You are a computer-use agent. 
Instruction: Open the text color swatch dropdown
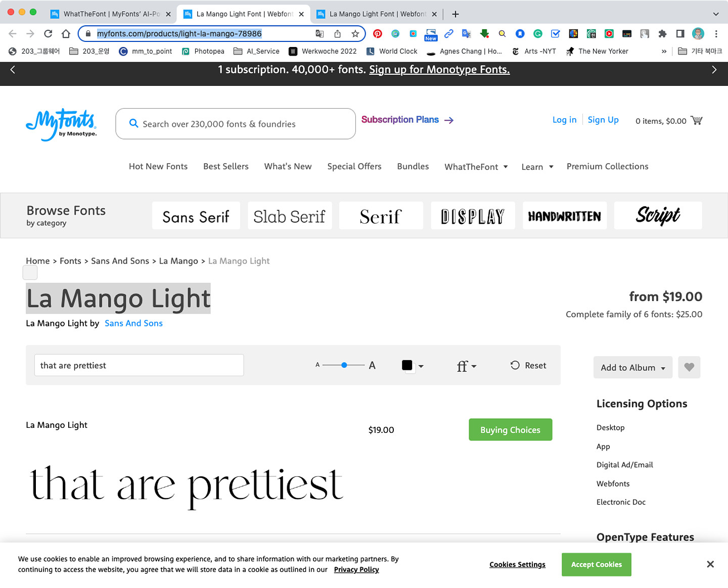(x=412, y=366)
